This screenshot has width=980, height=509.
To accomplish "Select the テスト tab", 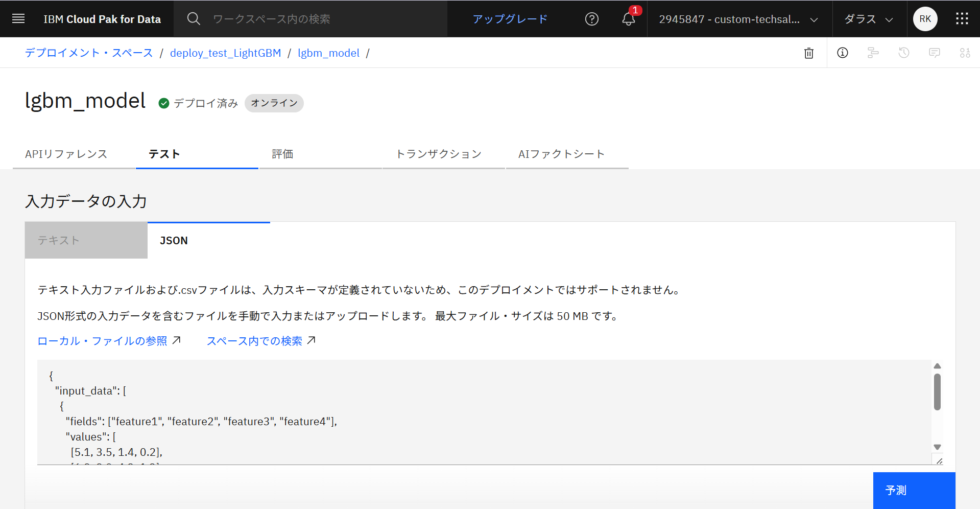I will click(197, 154).
